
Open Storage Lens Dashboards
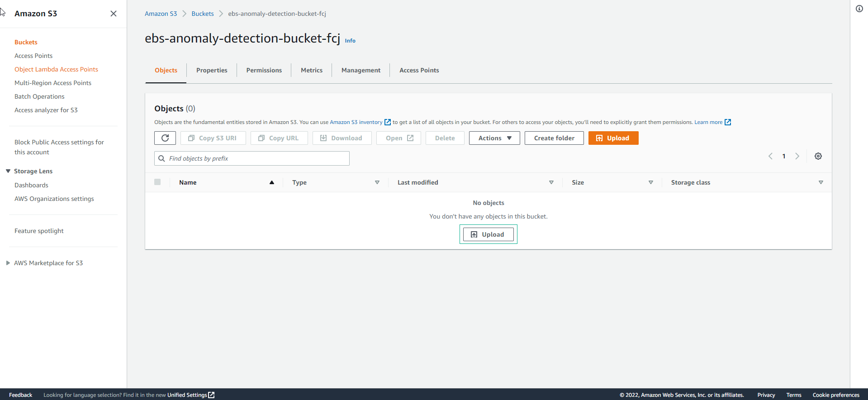[31, 185]
